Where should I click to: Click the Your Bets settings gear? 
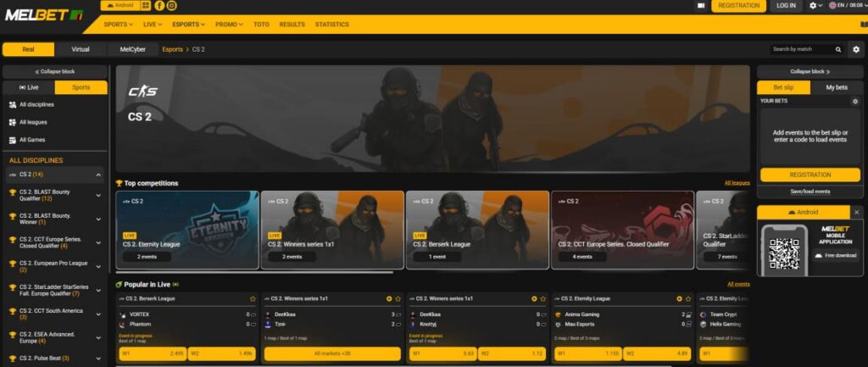click(x=854, y=102)
